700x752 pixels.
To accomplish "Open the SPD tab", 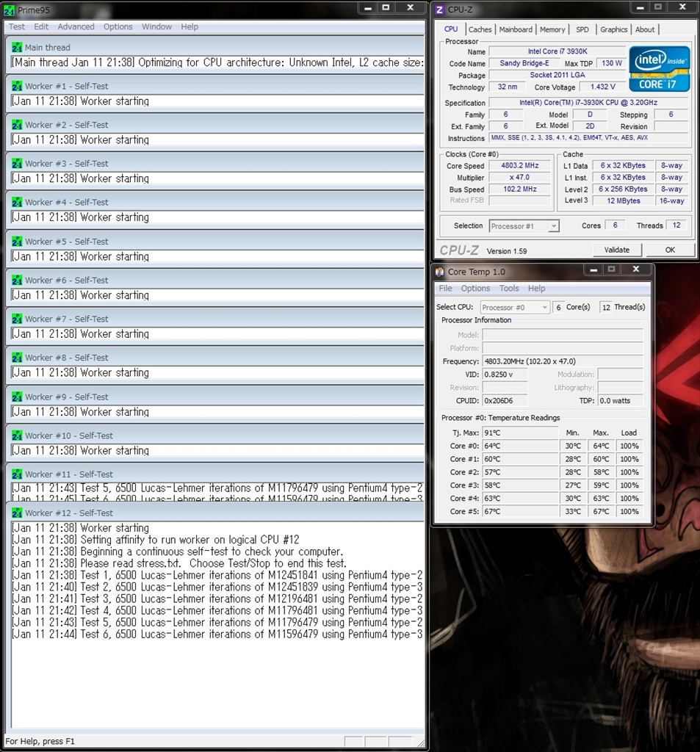I will click(582, 29).
